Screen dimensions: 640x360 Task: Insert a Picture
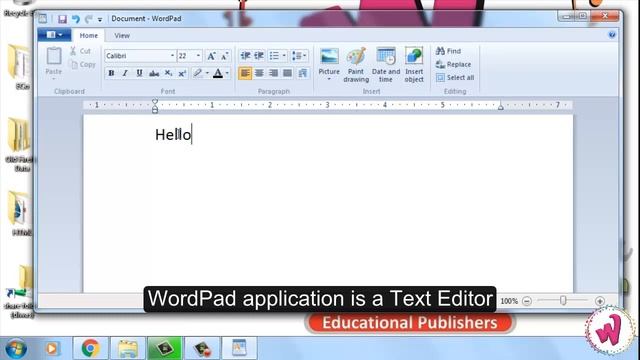[329, 60]
